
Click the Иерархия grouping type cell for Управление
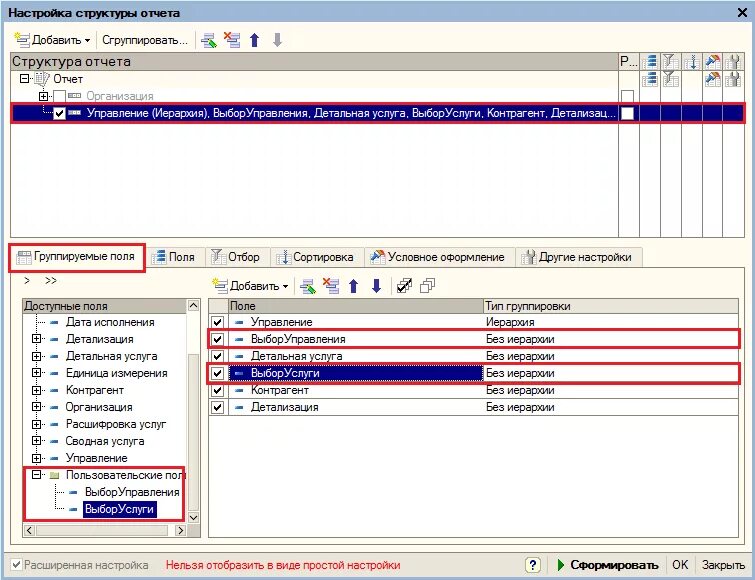point(611,322)
